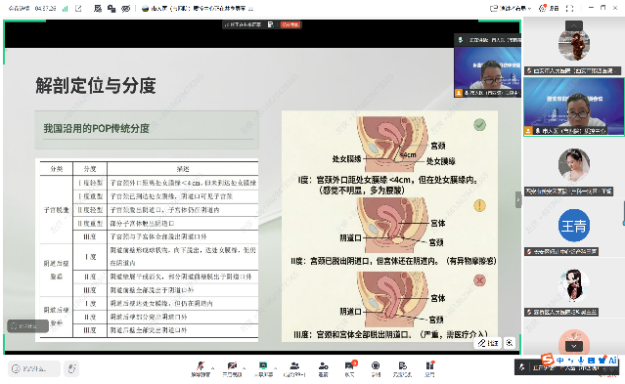The image size is (625, 384).
Task: Click the green checkmark icon on the slide diagram
Action: [480, 125]
